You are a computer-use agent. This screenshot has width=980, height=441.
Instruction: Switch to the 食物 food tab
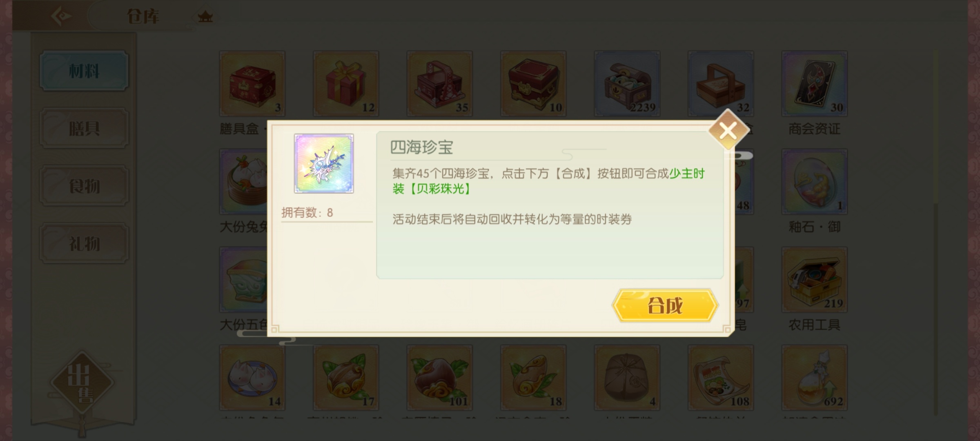(x=84, y=186)
